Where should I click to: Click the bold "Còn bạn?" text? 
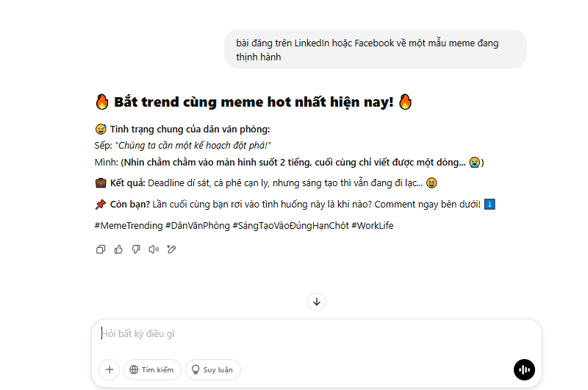point(130,205)
